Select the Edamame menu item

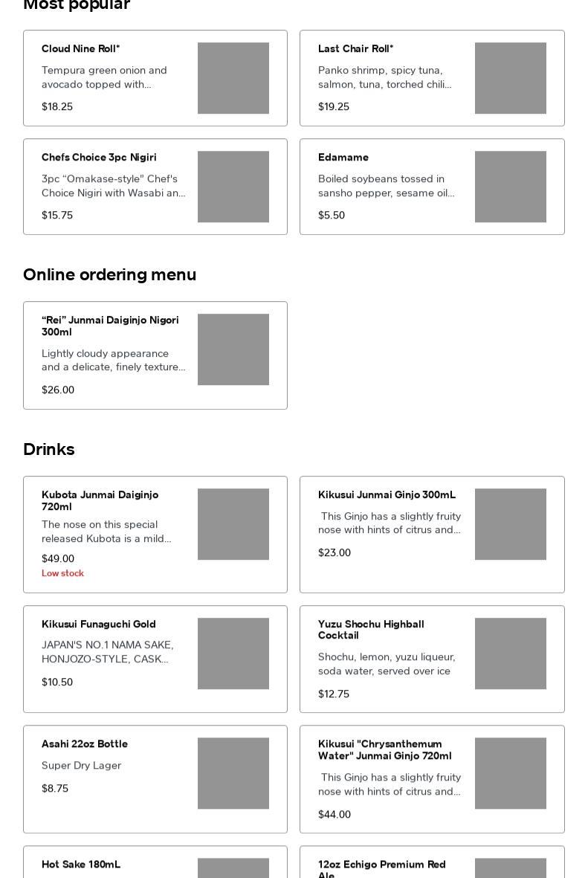click(x=343, y=158)
